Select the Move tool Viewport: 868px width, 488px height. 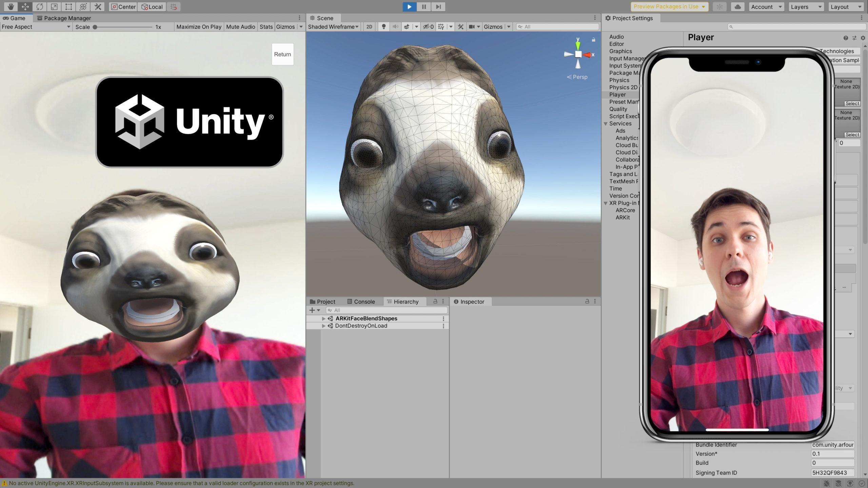click(x=24, y=6)
